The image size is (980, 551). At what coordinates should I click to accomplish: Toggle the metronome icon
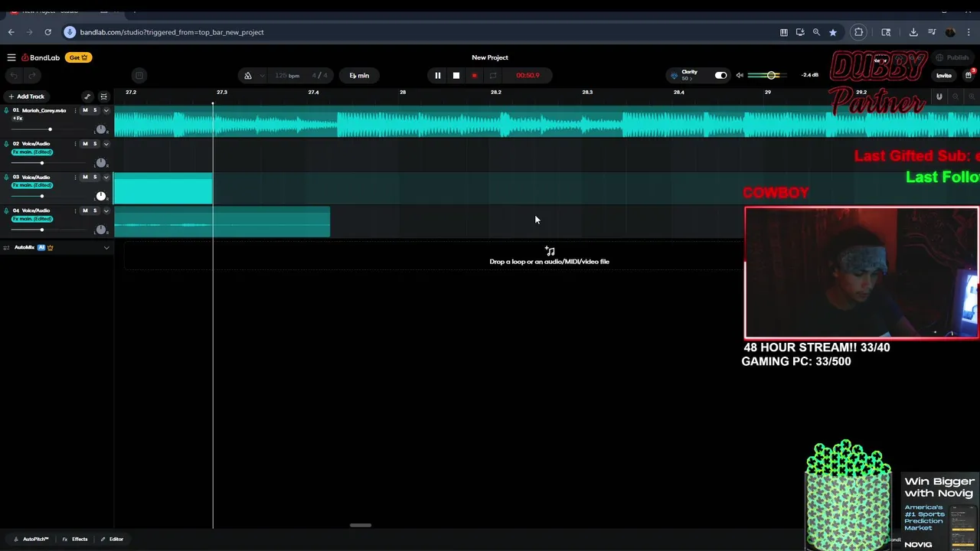coord(247,75)
